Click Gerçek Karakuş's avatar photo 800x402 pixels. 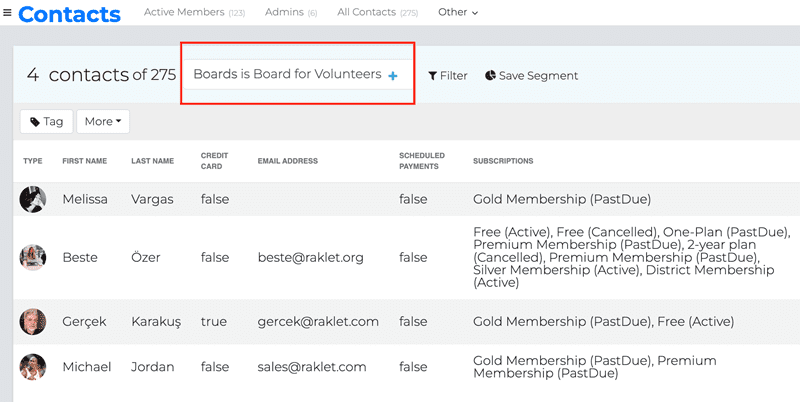click(x=33, y=322)
